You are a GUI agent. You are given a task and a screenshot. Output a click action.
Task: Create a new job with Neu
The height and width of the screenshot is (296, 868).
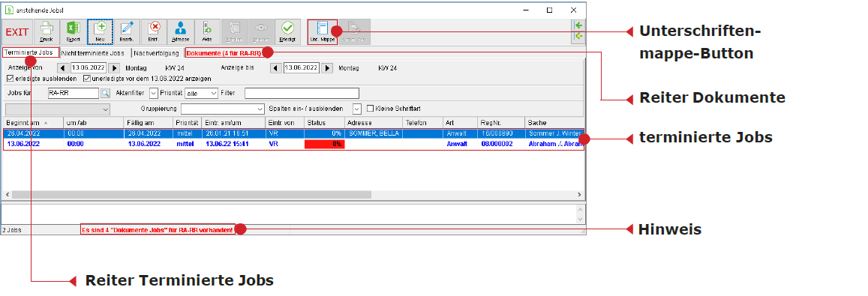(101, 32)
